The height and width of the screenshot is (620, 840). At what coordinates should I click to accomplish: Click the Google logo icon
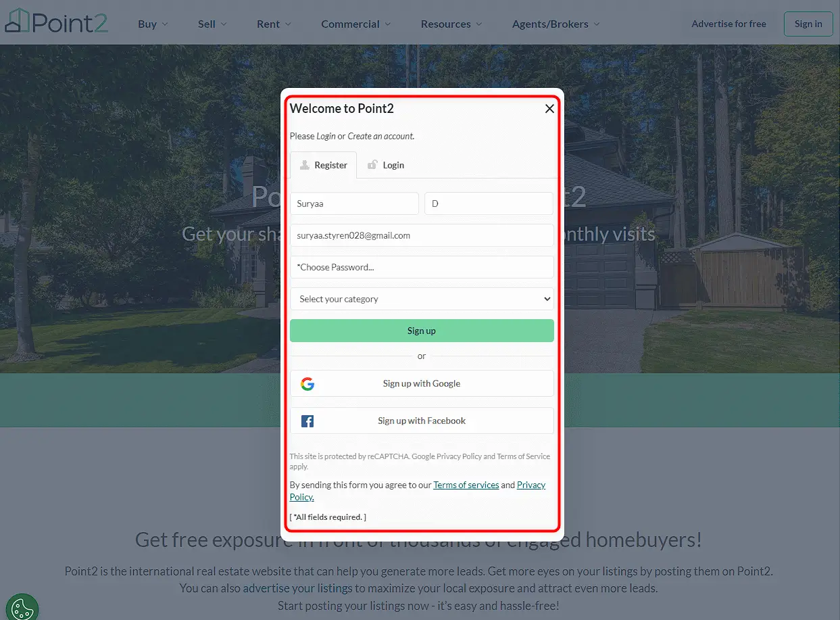coord(307,384)
